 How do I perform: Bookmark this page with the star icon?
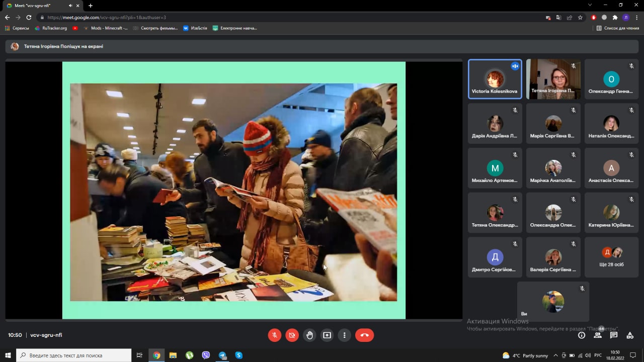click(580, 17)
